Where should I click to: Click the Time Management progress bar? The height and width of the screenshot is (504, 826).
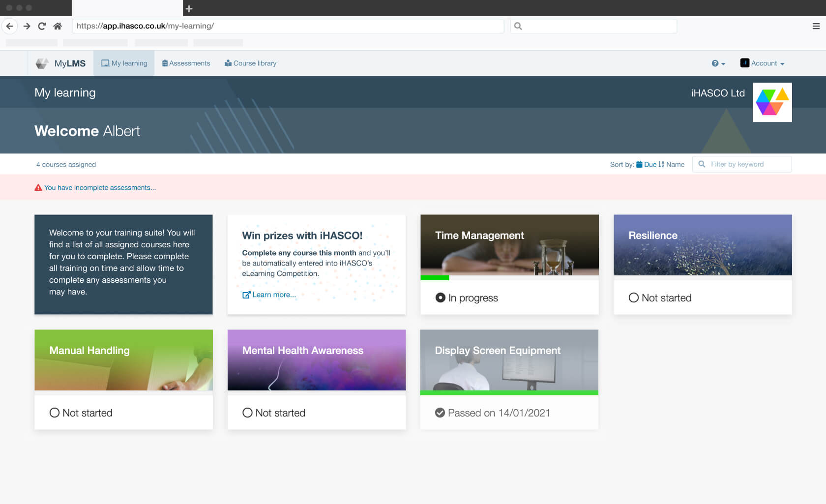[509, 278]
